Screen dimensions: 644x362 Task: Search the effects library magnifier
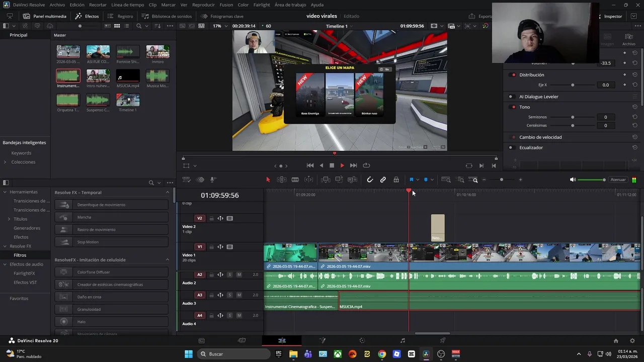[x=151, y=183]
